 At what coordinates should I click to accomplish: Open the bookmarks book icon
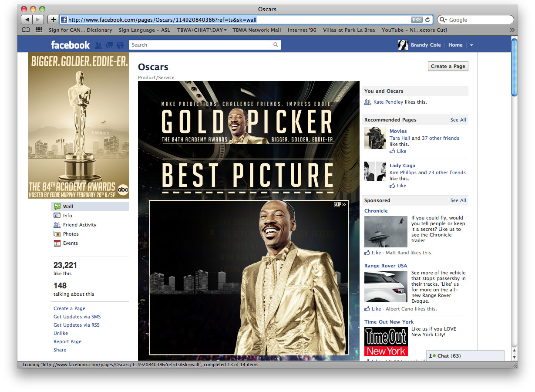[x=26, y=30]
